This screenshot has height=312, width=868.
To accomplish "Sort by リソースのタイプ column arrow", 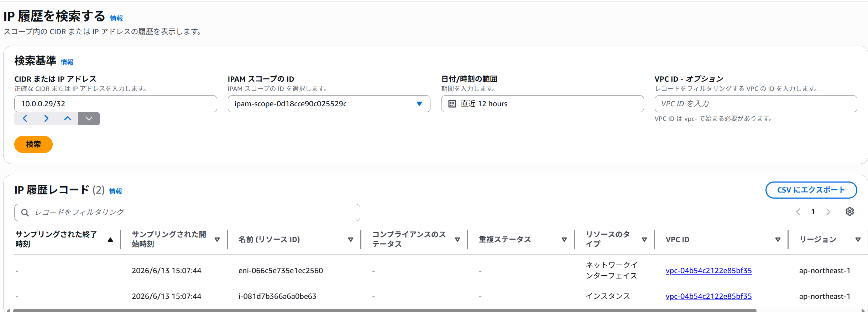I will [644, 240].
